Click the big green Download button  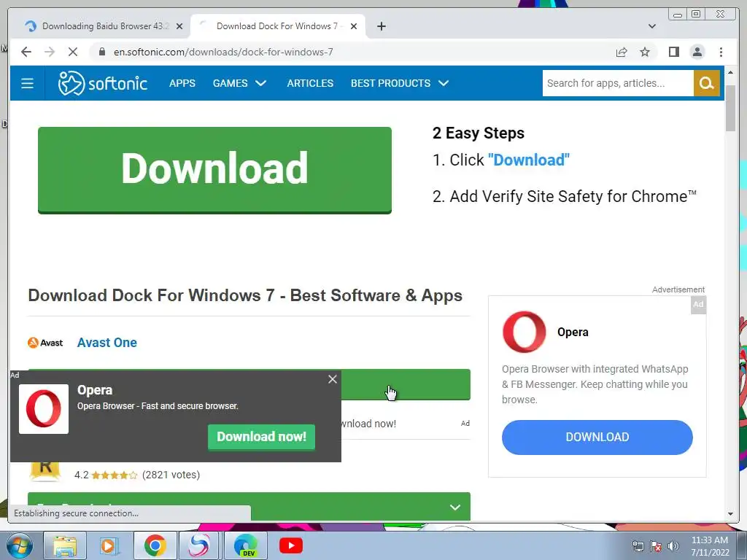pyautogui.click(x=214, y=170)
